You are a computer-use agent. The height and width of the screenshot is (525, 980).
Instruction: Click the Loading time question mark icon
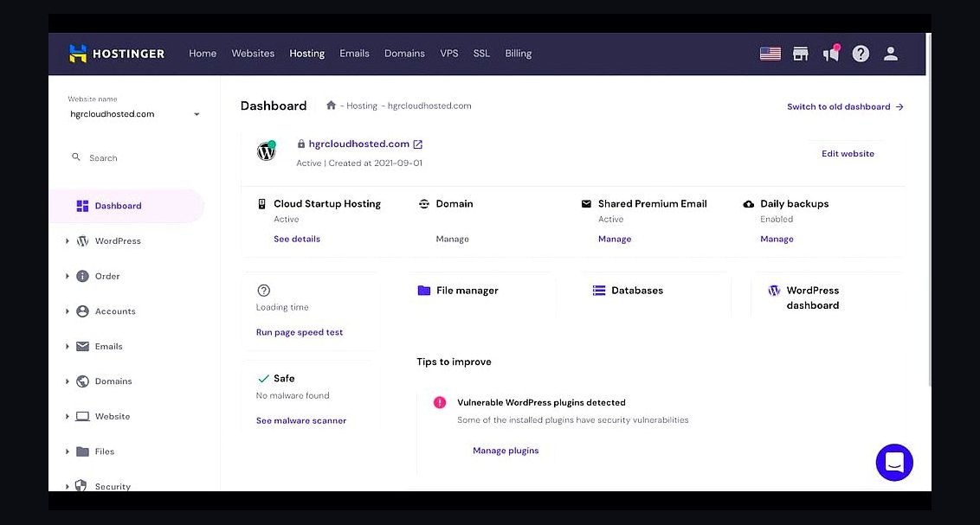pyautogui.click(x=264, y=291)
